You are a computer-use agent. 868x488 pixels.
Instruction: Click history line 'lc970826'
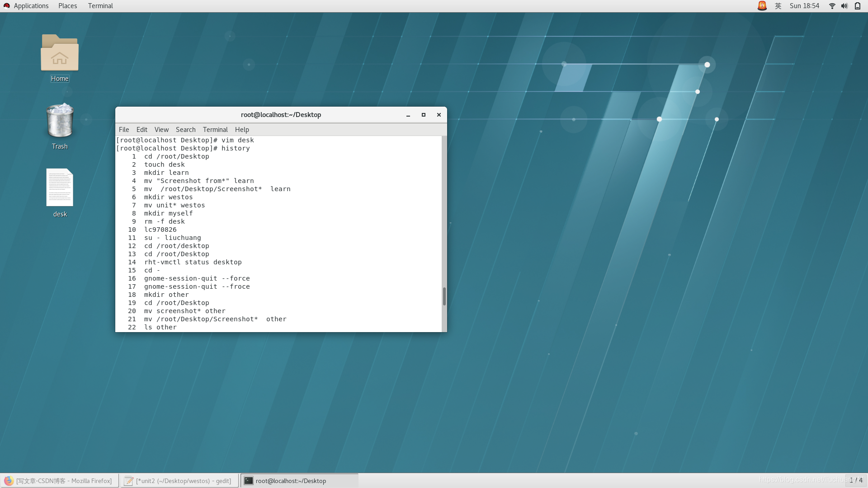click(x=160, y=230)
